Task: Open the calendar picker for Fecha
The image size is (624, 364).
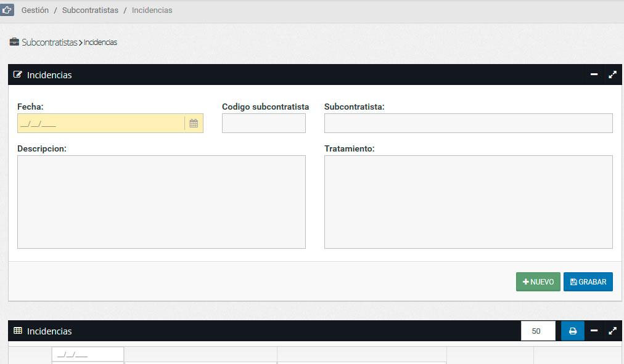Action: click(194, 123)
